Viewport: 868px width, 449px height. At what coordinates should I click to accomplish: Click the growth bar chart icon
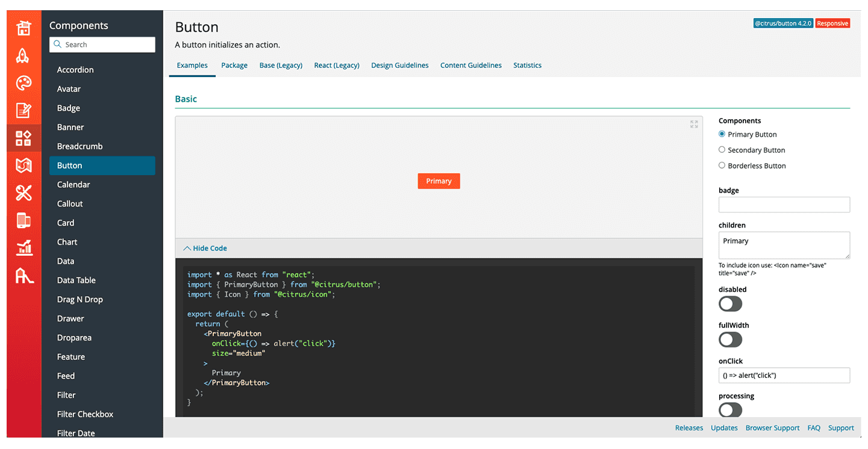tap(24, 247)
